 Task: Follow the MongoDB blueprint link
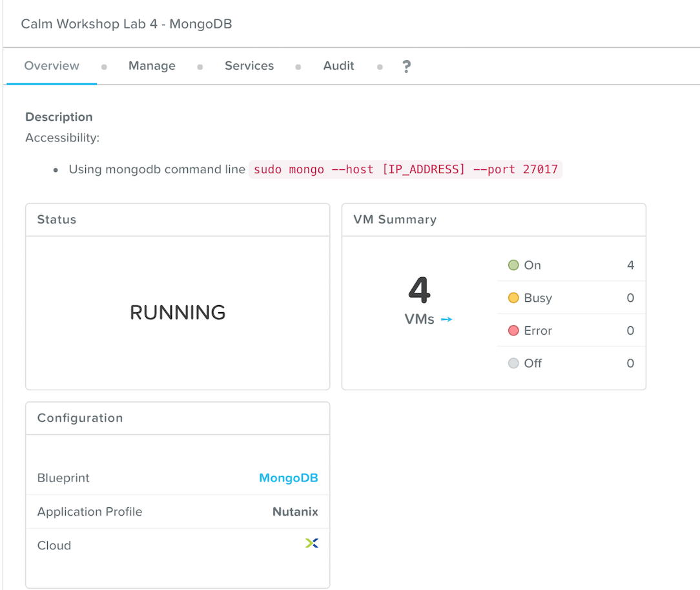click(289, 478)
